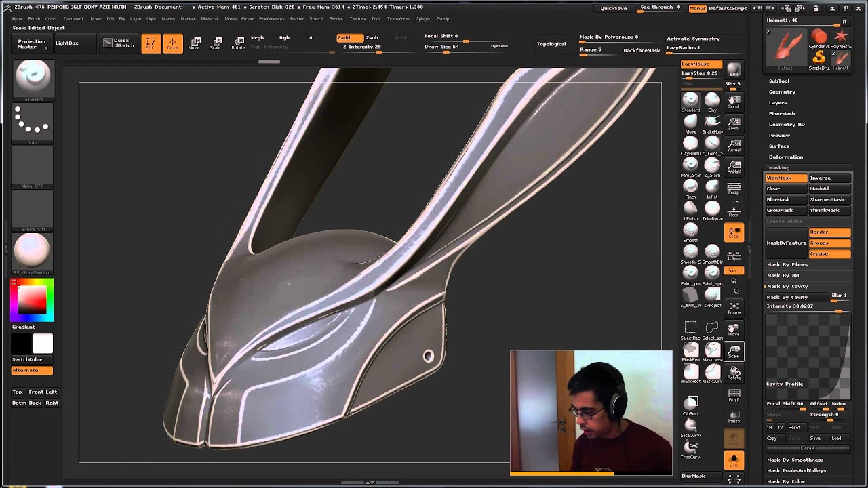This screenshot has width=868, height=488.
Task: Expand the Geometry section
Action: (x=782, y=91)
